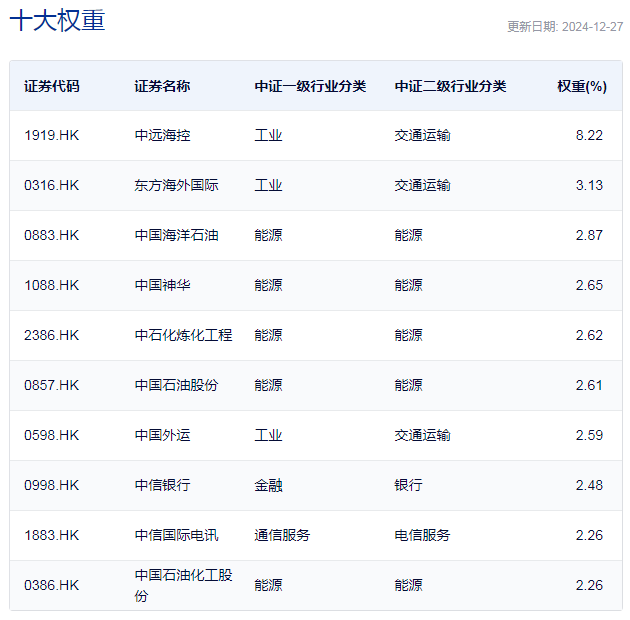The width and height of the screenshot is (630, 620).
Task: Click second-level 能源 in 中国神华 row
Action: click(408, 285)
